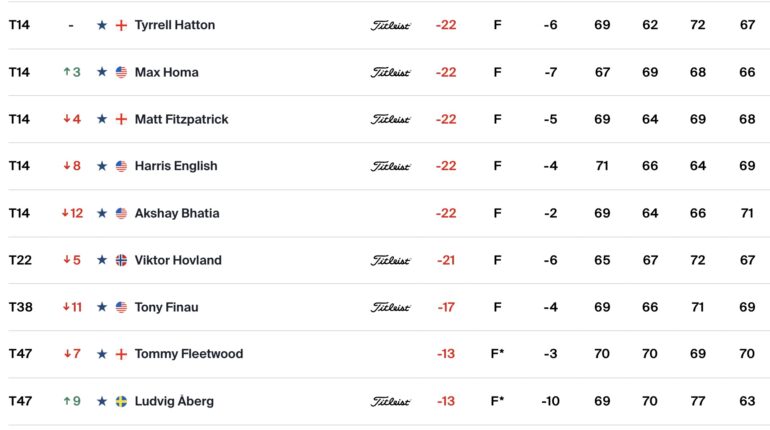Click the star icon beside Tony Finau

(x=102, y=307)
